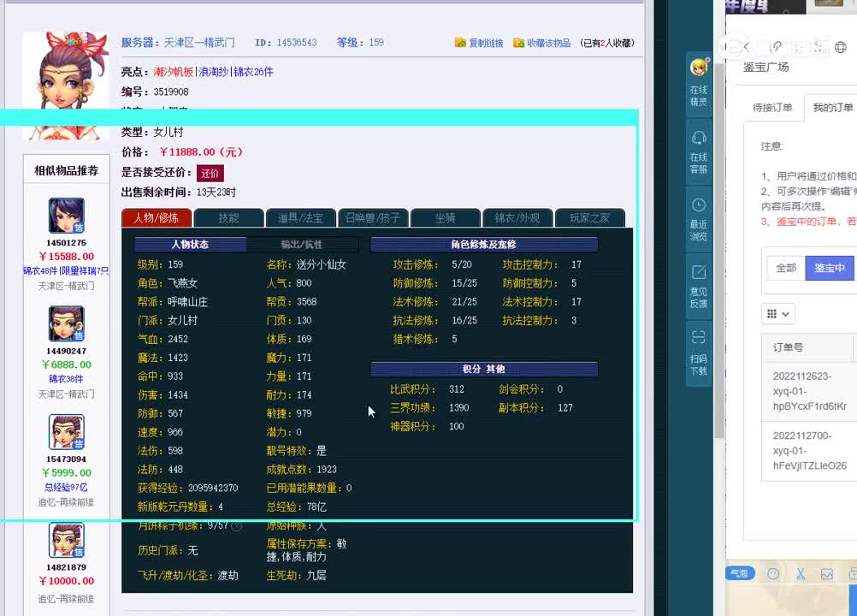Click price ¥10000.00 in similar items
The width and height of the screenshot is (857, 616).
(66, 581)
